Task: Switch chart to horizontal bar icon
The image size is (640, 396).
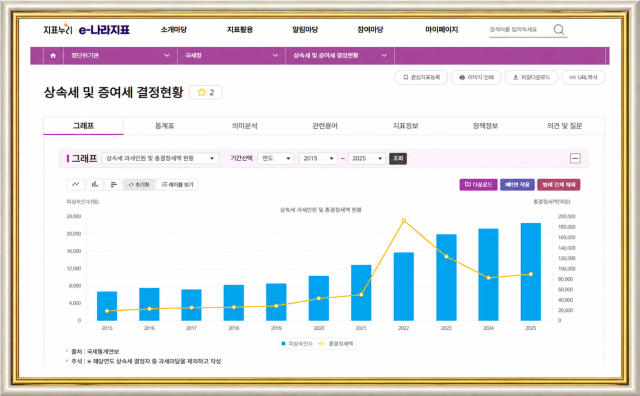Action: click(x=114, y=185)
